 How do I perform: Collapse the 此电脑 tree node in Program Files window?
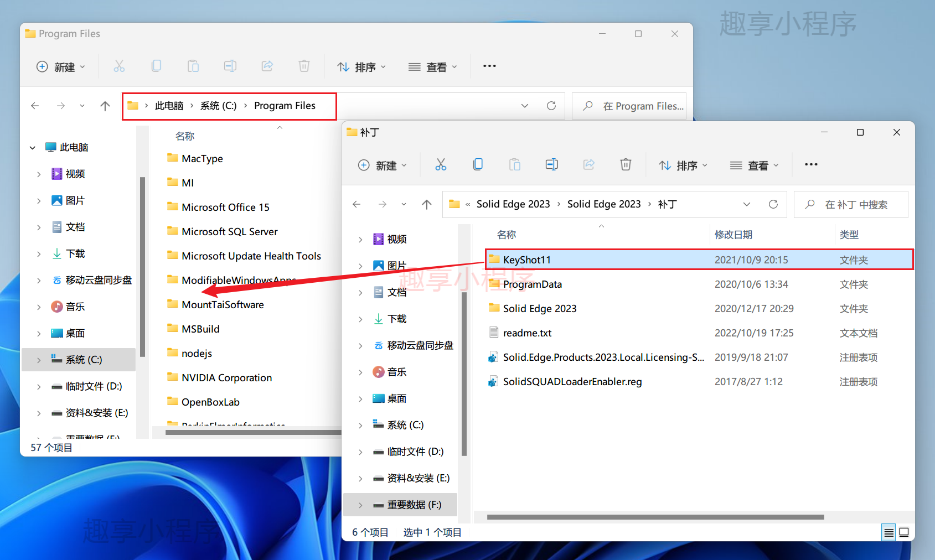33,148
